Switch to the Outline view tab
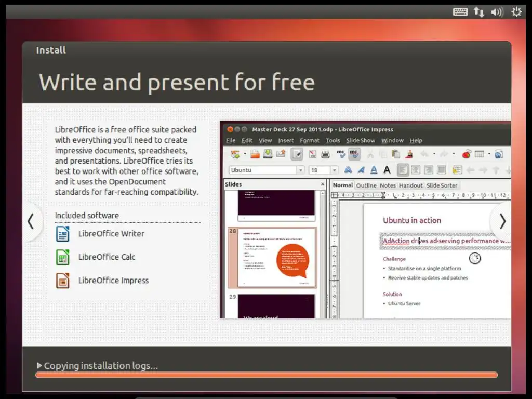The height and width of the screenshot is (399, 532). pos(366,185)
